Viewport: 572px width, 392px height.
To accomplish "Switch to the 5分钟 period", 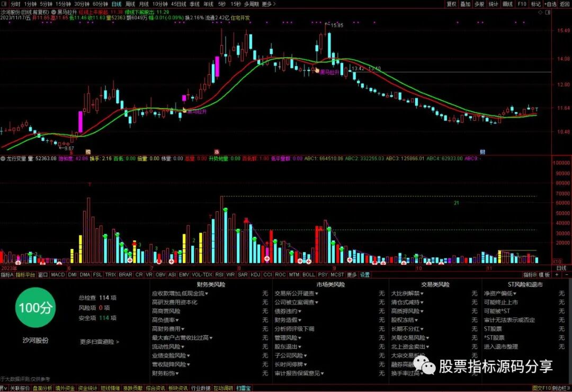I will 46,4.
